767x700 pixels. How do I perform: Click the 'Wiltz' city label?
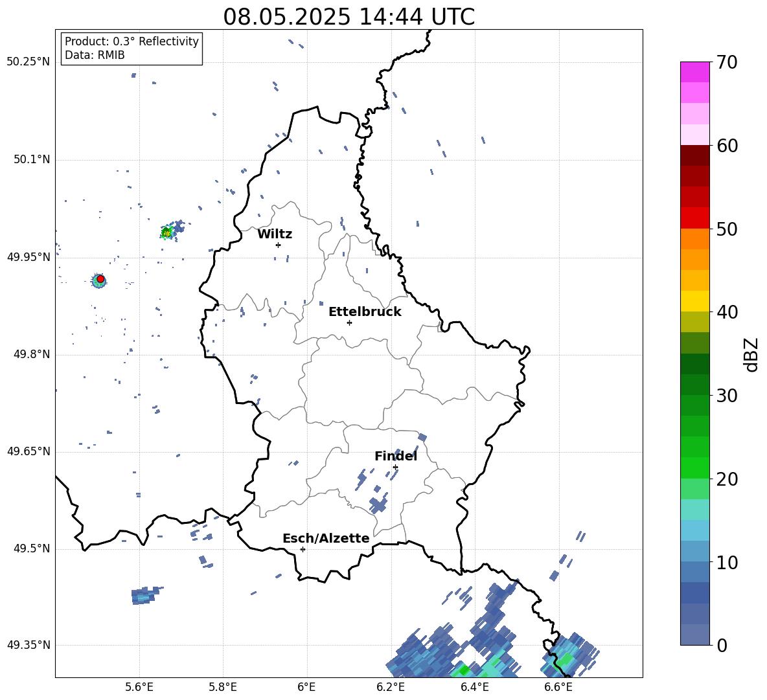(275, 234)
